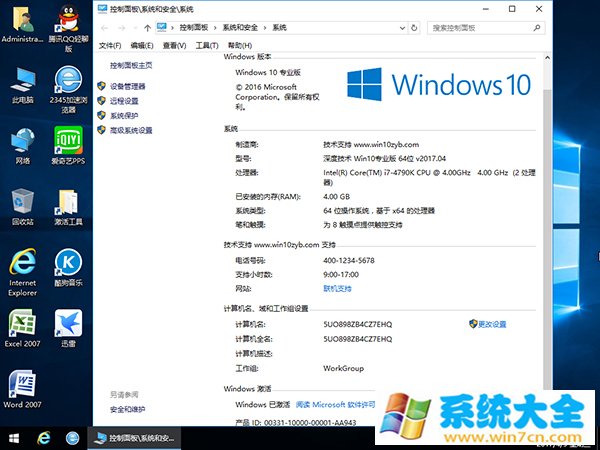
Task: Open the Windows Start button
Action: [14, 438]
